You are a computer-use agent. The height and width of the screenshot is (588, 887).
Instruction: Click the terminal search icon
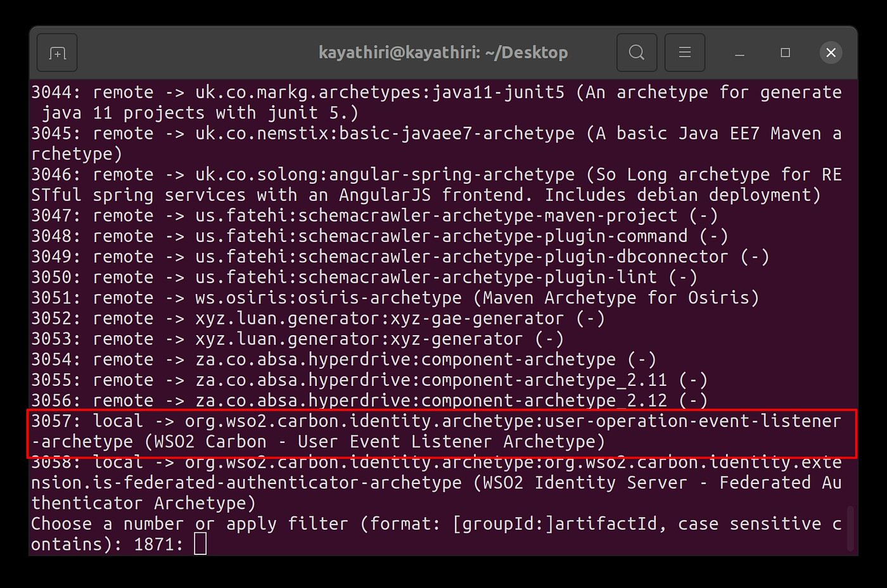(x=637, y=53)
